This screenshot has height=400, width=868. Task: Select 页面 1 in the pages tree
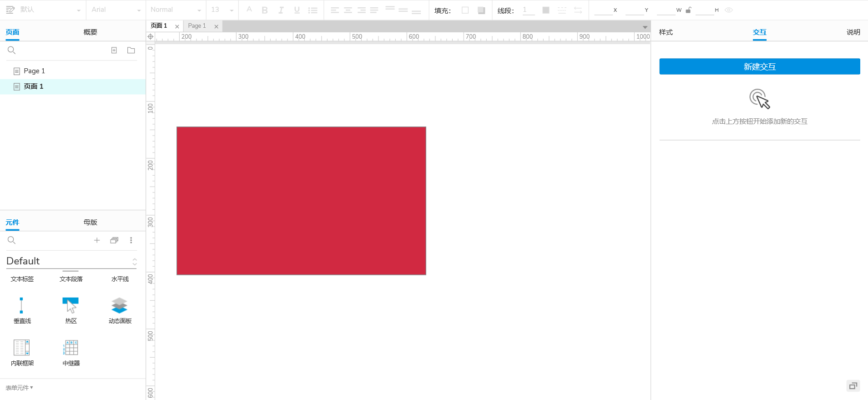pyautogui.click(x=73, y=86)
